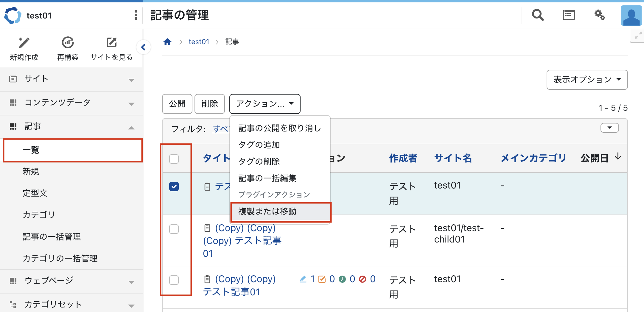Viewport: 644px width, 312px height.
Task: Sort by 公開日 column header
Action: pos(595,158)
